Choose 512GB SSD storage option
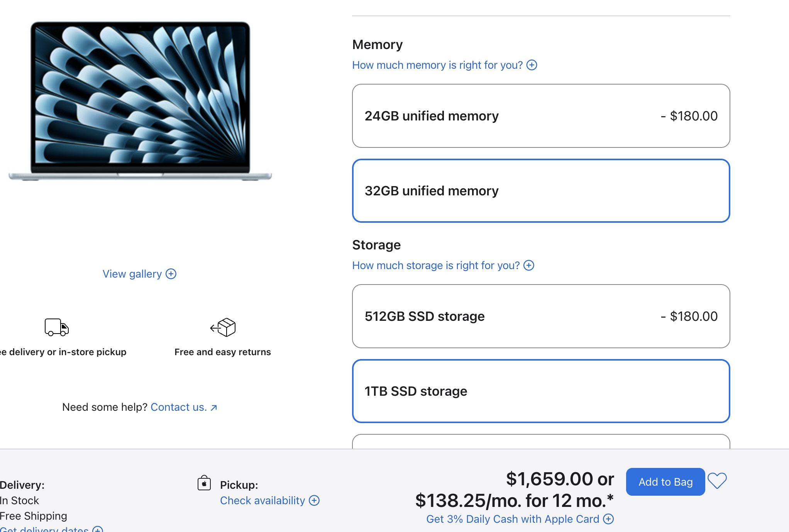Image resolution: width=789 pixels, height=532 pixels. pos(541,316)
